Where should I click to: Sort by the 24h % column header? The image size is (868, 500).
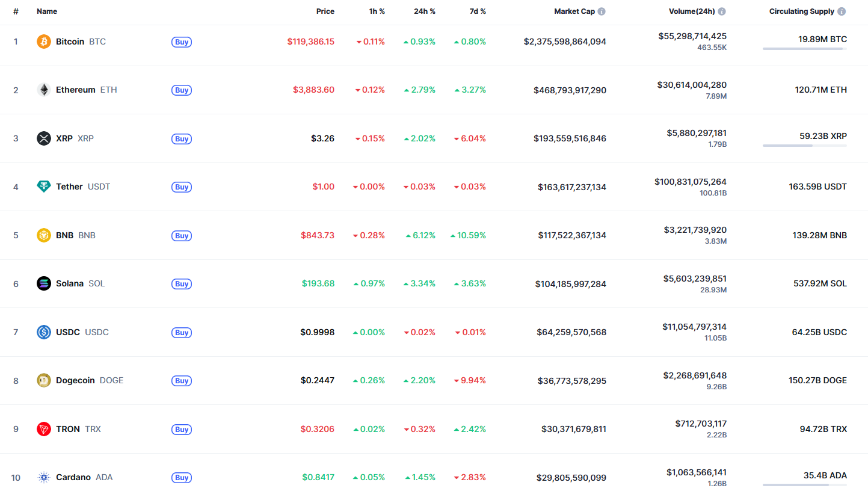tap(425, 11)
